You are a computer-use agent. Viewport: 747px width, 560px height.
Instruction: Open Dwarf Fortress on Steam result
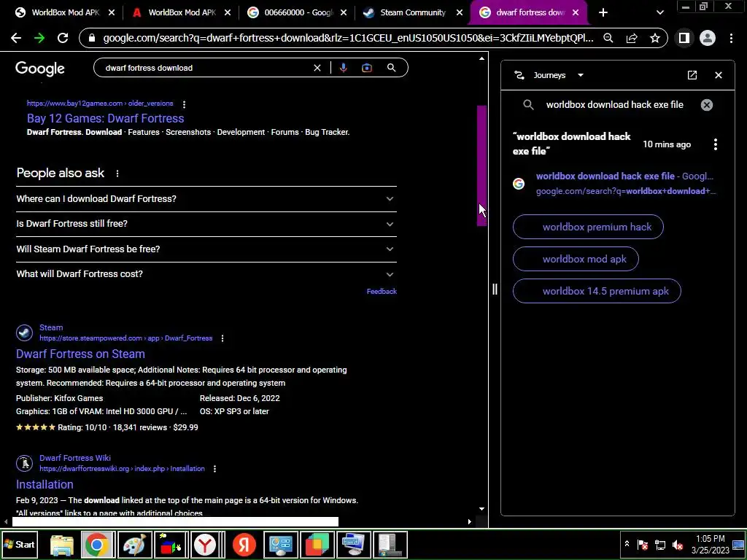pyautogui.click(x=80, y=354)
